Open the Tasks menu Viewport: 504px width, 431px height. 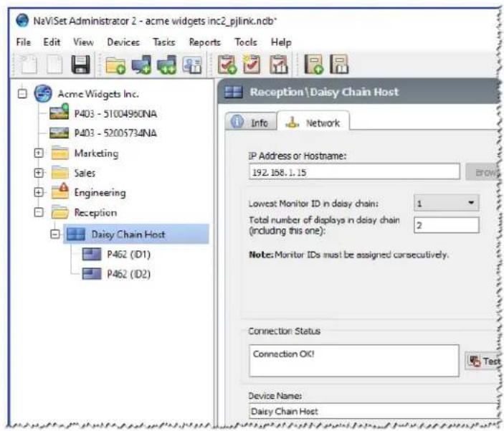point(163,42)
